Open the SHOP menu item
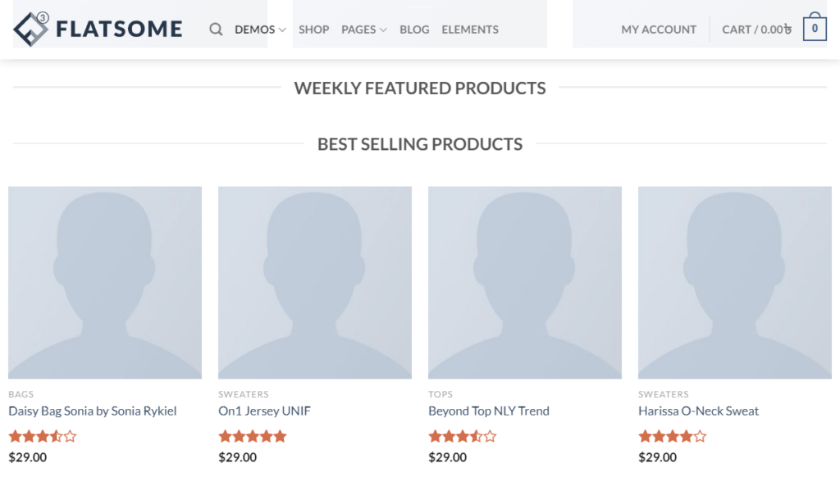 pos(313,29)
